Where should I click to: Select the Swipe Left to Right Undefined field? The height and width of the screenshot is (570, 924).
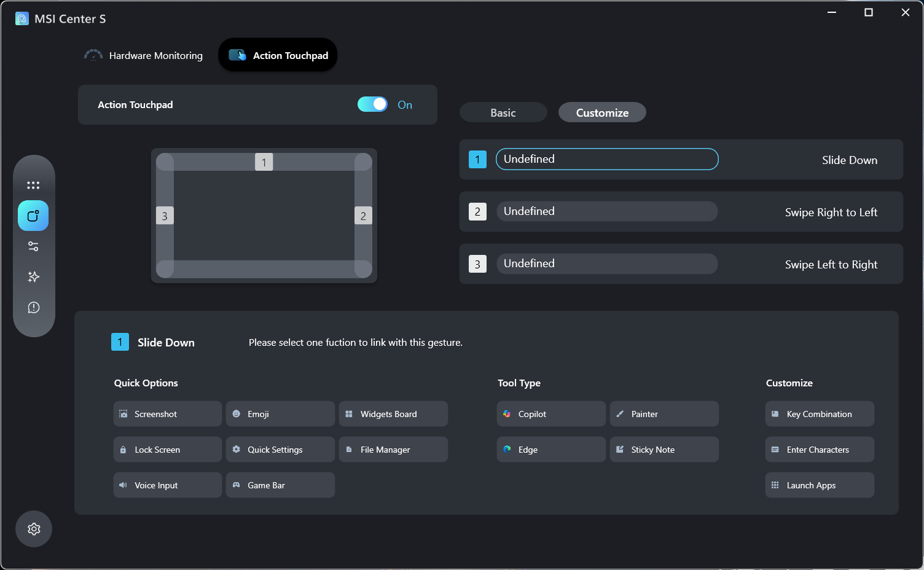pyautogui.click(x=606, y=264)
